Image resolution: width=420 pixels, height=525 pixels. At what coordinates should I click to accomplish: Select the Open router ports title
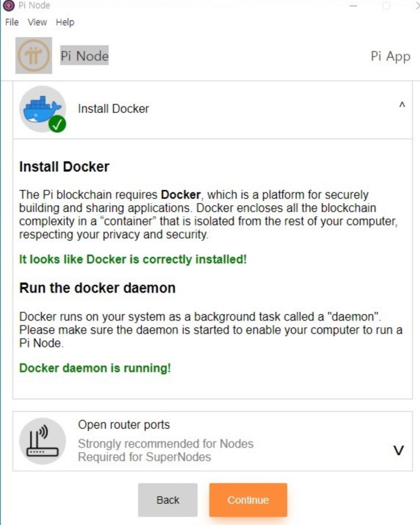click(124, 425)
